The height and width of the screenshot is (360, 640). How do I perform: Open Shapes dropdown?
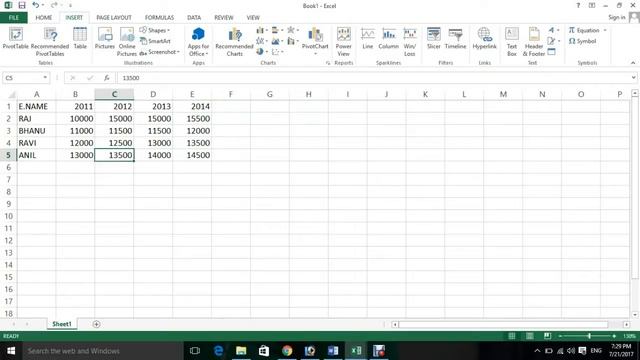point(155,30)
